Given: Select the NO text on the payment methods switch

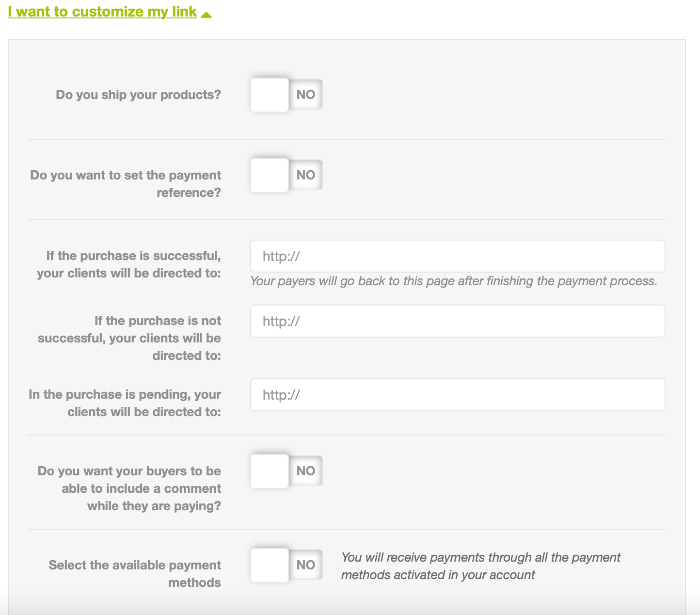Looking at the screenshot, I should coord(306,565).
